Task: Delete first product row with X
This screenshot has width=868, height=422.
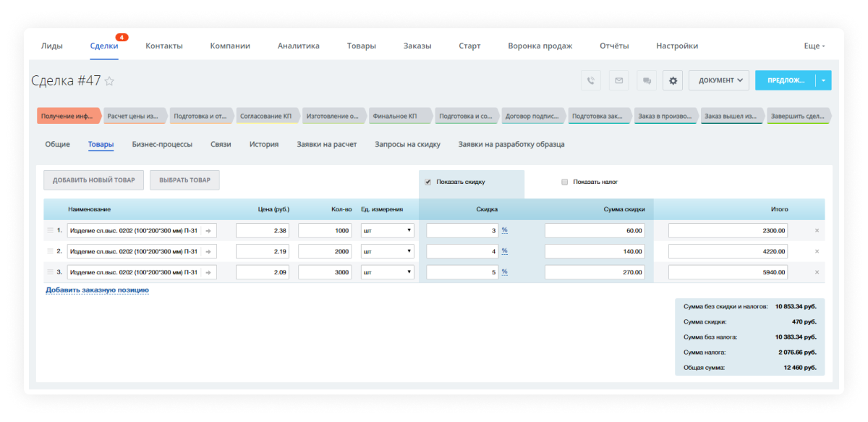Action: 817,231
